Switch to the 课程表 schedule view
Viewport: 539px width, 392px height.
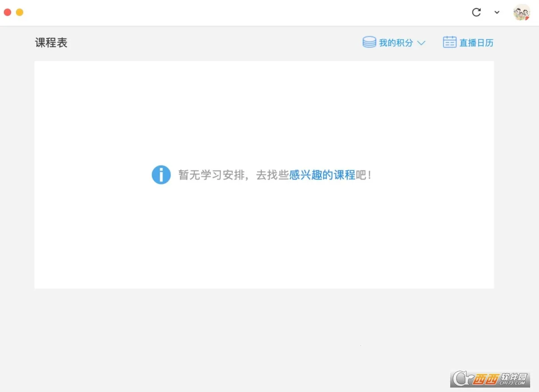point(51,42)
